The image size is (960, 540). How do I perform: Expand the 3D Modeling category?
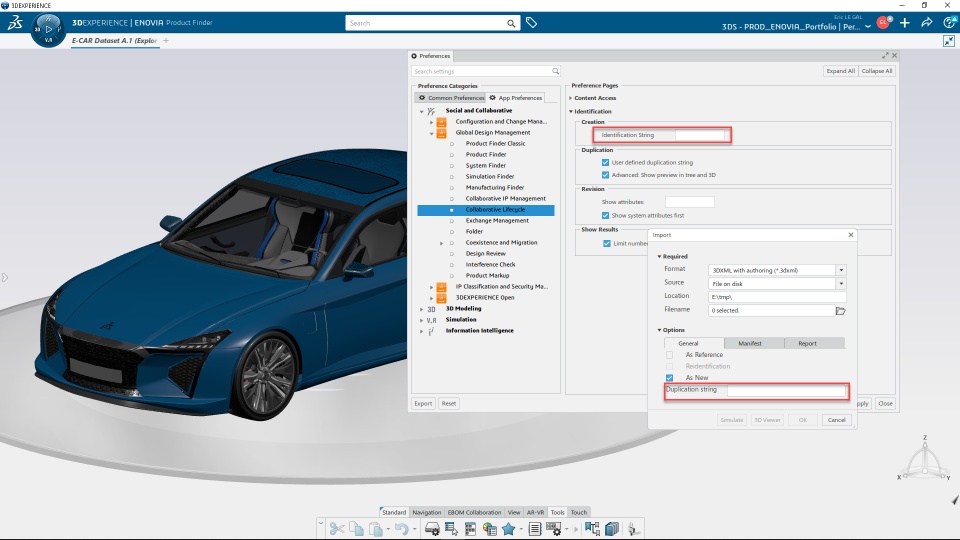[421, 309]
